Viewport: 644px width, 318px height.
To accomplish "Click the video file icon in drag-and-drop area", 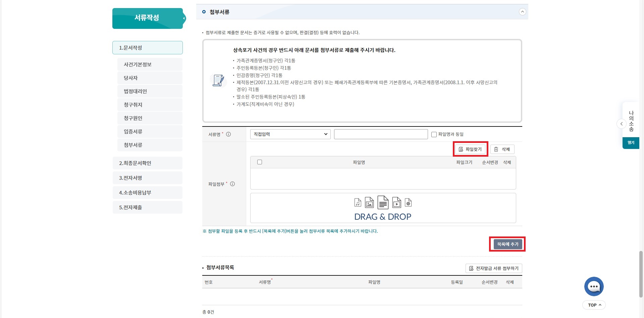I will (x=396, y=202).
